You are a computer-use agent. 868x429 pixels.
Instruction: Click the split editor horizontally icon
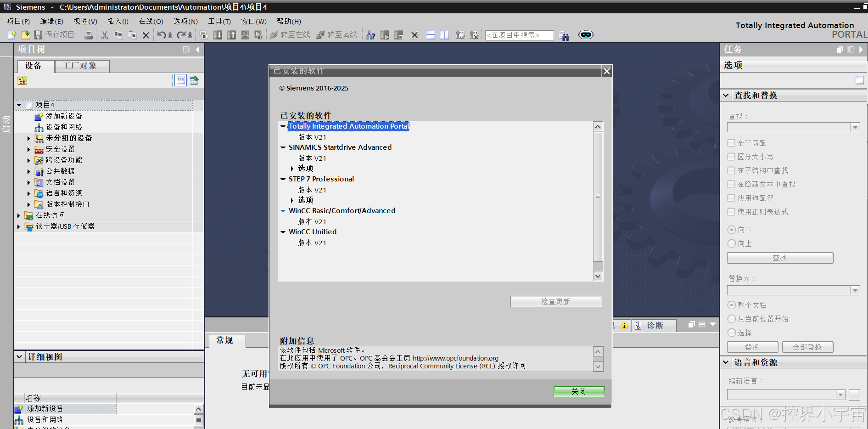tap(431, 35)
